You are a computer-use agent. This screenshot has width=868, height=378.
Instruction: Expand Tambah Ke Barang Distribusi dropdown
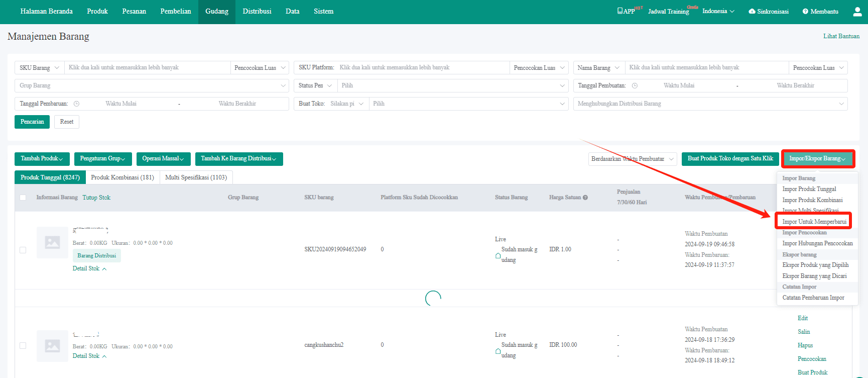[x=239, y=159]
